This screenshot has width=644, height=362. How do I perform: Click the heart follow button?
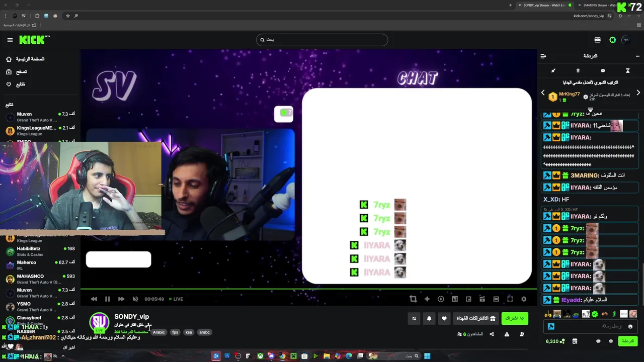(x=444, y=318)
